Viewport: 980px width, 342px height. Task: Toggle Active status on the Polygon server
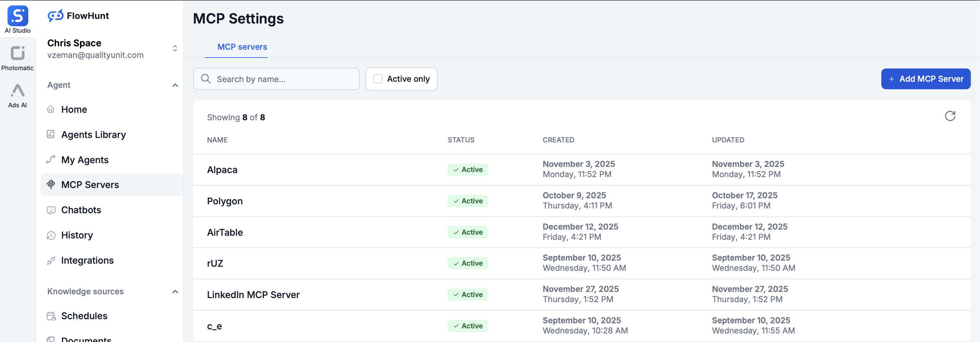(468, 201)
